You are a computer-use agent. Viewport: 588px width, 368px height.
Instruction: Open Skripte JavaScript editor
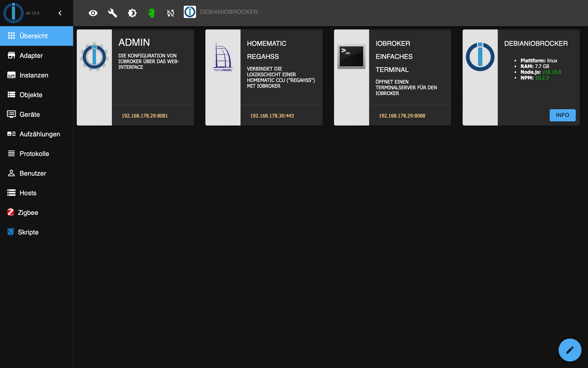[x=36, y=232]
